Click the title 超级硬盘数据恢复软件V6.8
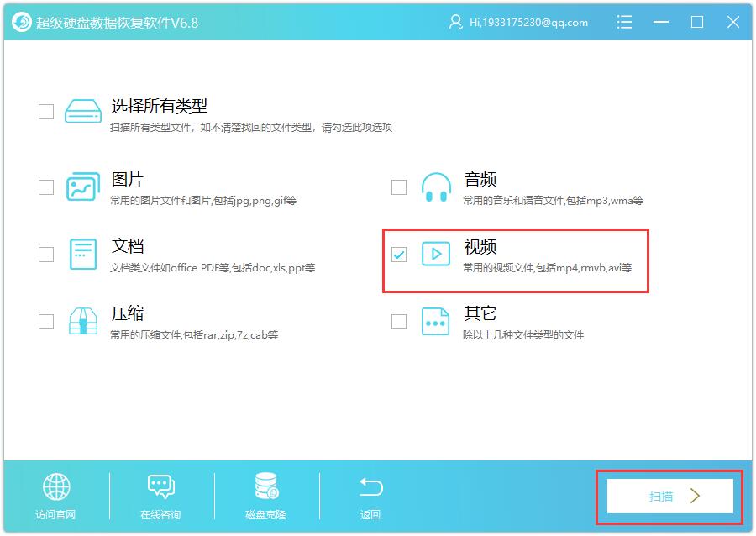 pos(117,23)
